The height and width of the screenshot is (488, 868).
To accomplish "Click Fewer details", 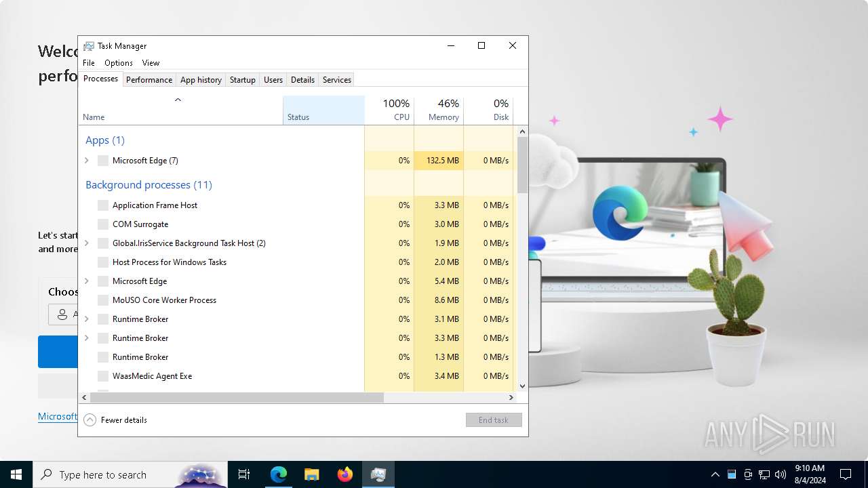I will [x=124, y=420].
